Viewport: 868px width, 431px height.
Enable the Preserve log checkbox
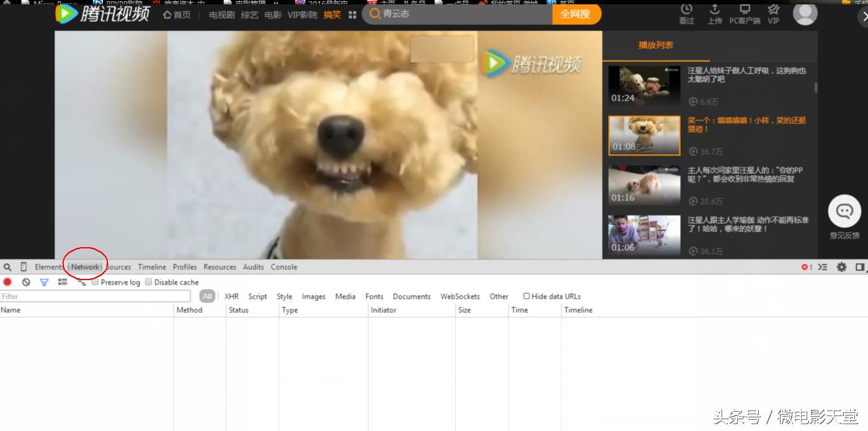(96, 282)
